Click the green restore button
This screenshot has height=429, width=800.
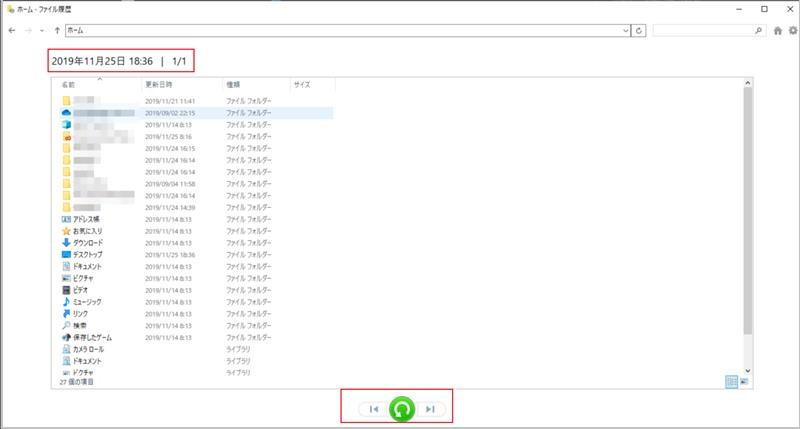(x=402, y=409)
